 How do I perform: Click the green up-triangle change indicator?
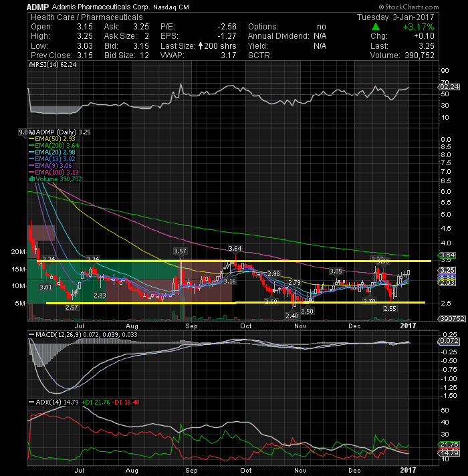coord(376,27)
